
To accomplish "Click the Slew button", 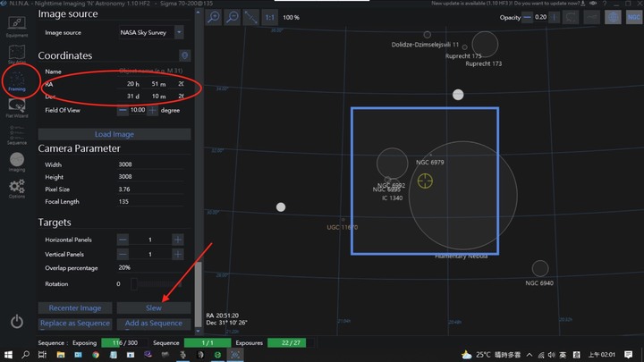I will point(154,307).
